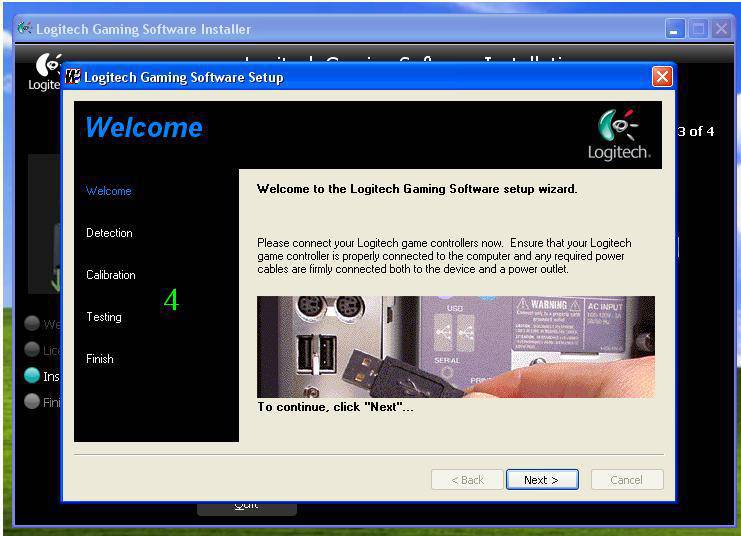This screenshot has height=536, width=741.
Task: Minimize the Logitech Gaming Software Installer window
Action: pos(674,29)
